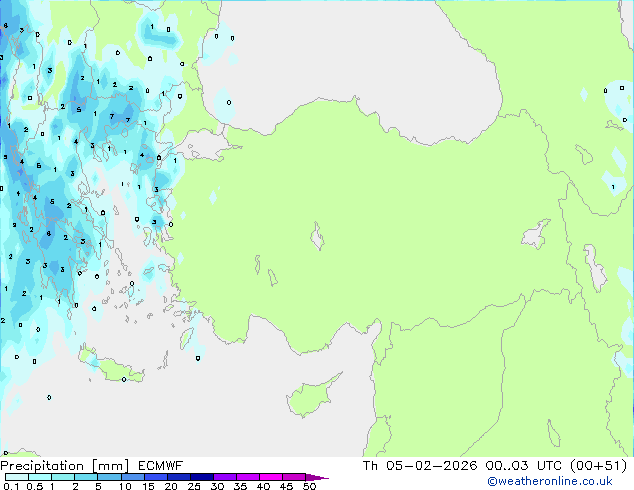Select the dark blue 20–25 legend swatch

pyautogui.click(x=180, y=477)
